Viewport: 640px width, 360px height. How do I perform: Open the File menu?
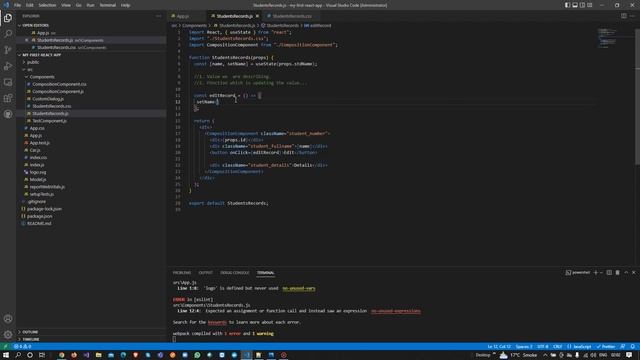point(17,5)
